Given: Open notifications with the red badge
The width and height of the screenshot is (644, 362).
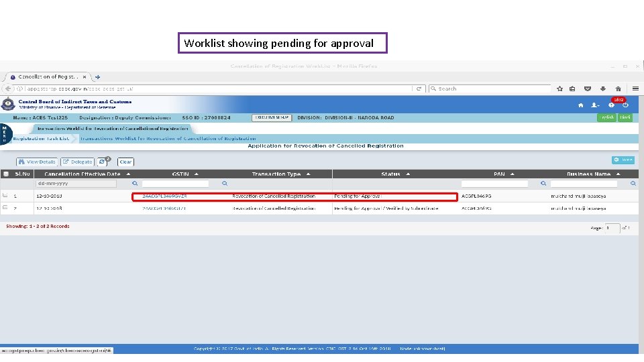Looking at the screenshot, I should [x=612, y=105].
